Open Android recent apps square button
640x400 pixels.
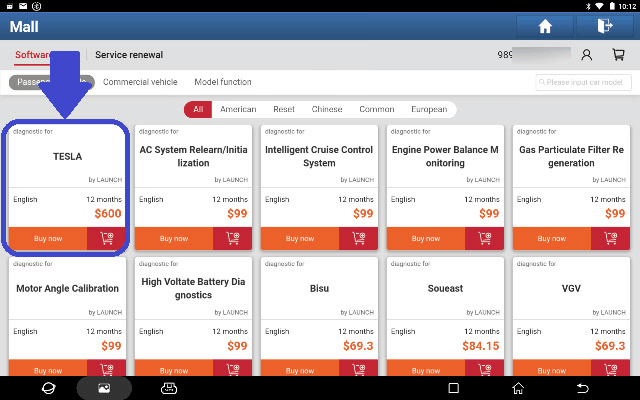(453, 387)
